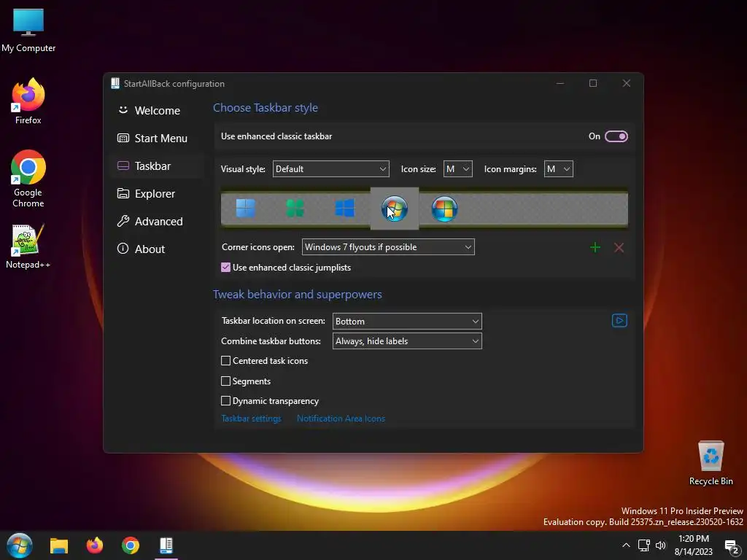Viewport: 747px width, 560px height.
Task: Open volume tray icon
Action: coord(661,545)
